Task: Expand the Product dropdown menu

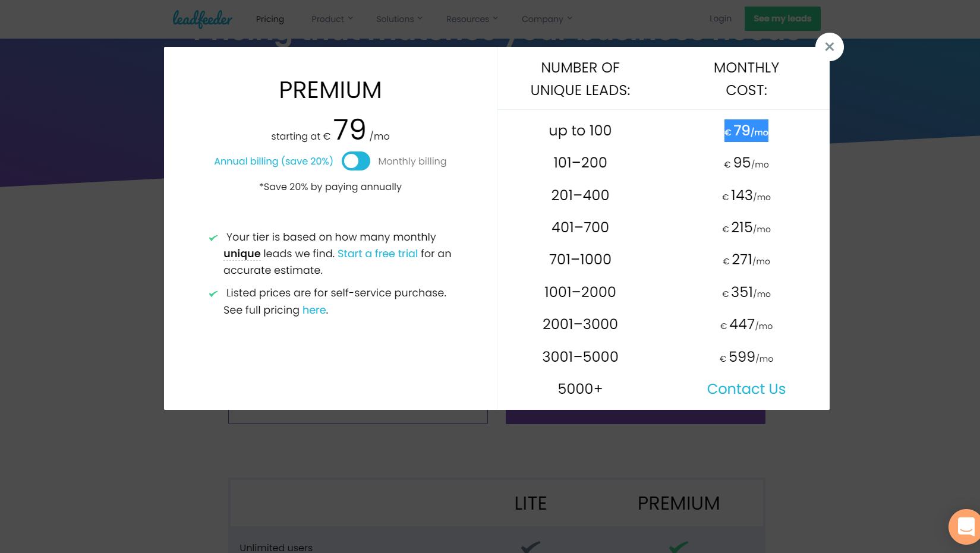Action: pyautogui.click(x=332, y=19)
